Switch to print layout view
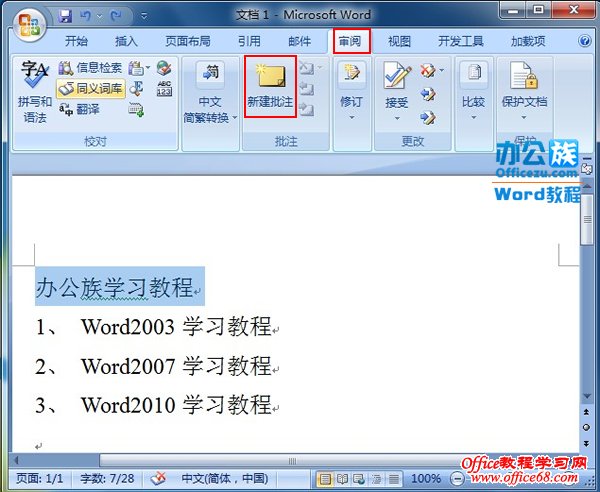The image size is (600, 492). click(x=325, y=479)
